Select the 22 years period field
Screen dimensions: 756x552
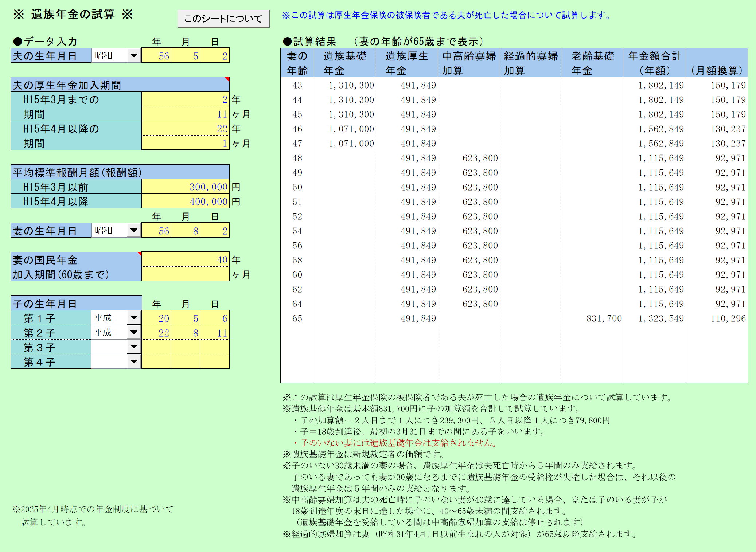(x=185, y=129)
